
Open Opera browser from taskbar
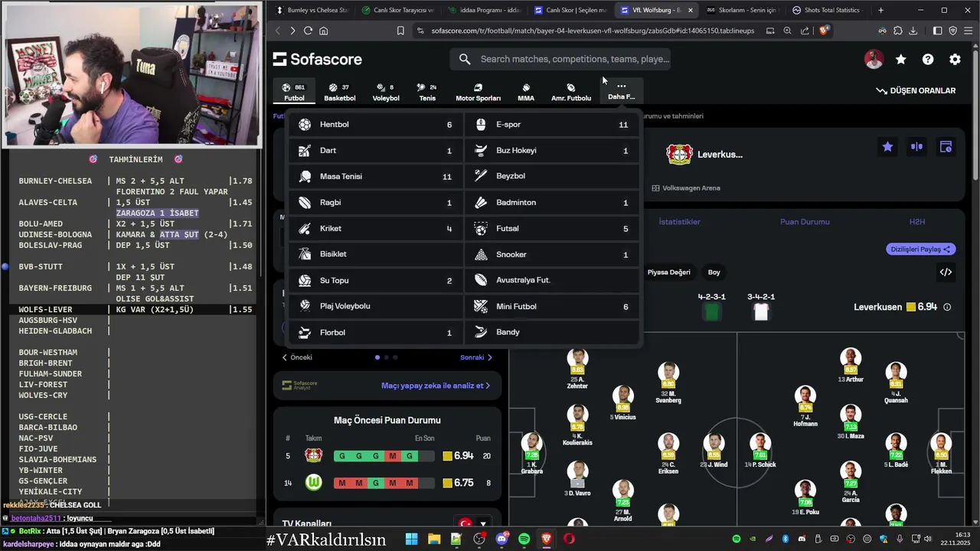point(569,539)
